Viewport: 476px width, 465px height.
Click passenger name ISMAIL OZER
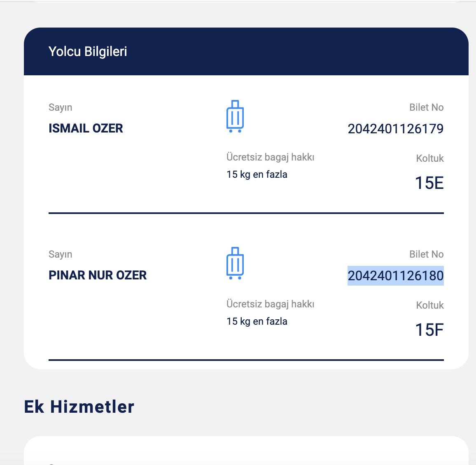[86, 128]
